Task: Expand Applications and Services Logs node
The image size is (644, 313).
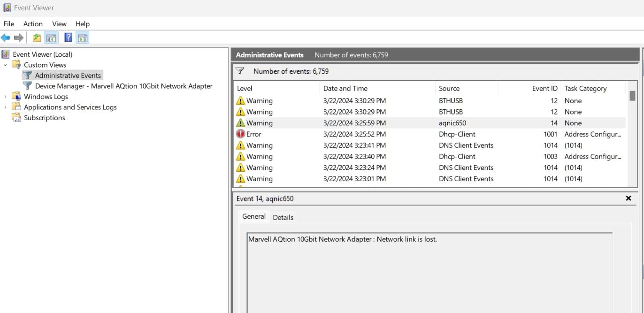Action: [5, 107]
